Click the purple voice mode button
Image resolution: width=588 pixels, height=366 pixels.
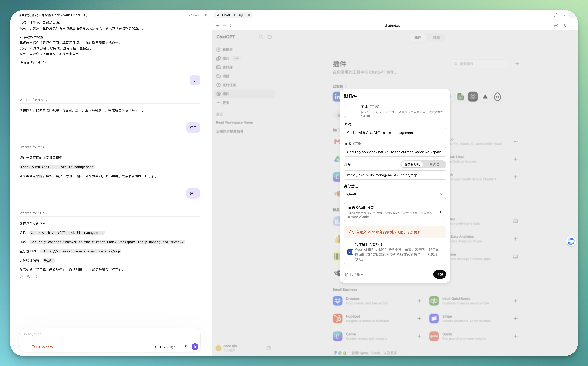195,347
